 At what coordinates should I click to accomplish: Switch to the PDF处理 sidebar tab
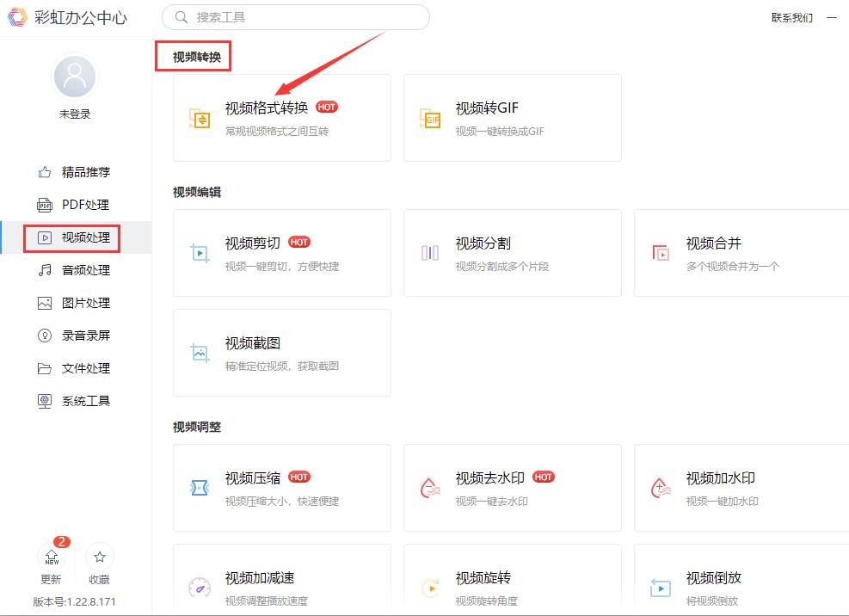click(84, 205)
